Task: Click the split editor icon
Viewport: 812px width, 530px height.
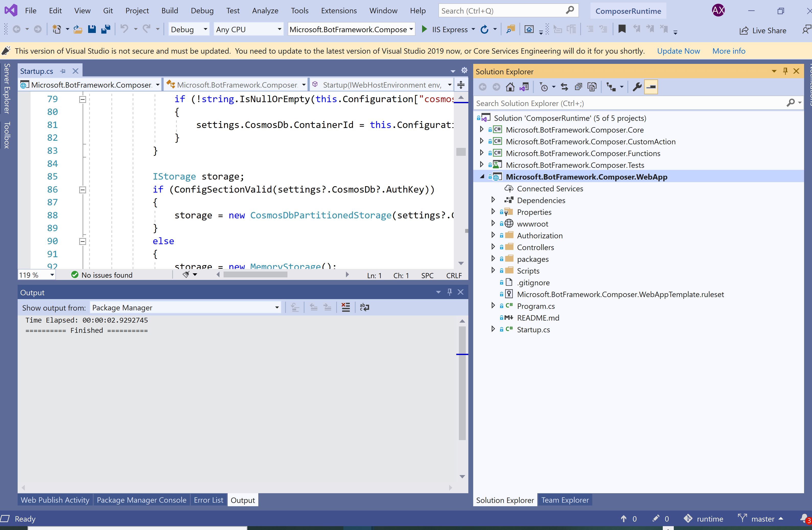Action: point(461,85)
